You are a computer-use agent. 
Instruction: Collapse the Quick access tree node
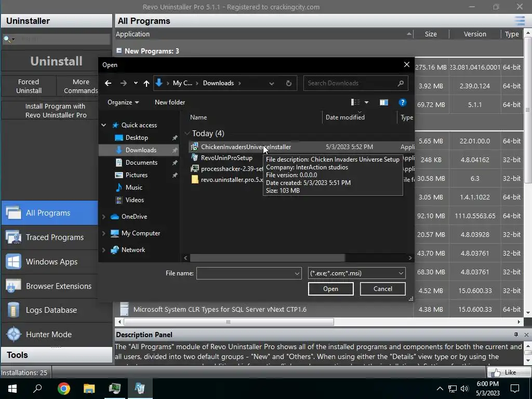104,125
